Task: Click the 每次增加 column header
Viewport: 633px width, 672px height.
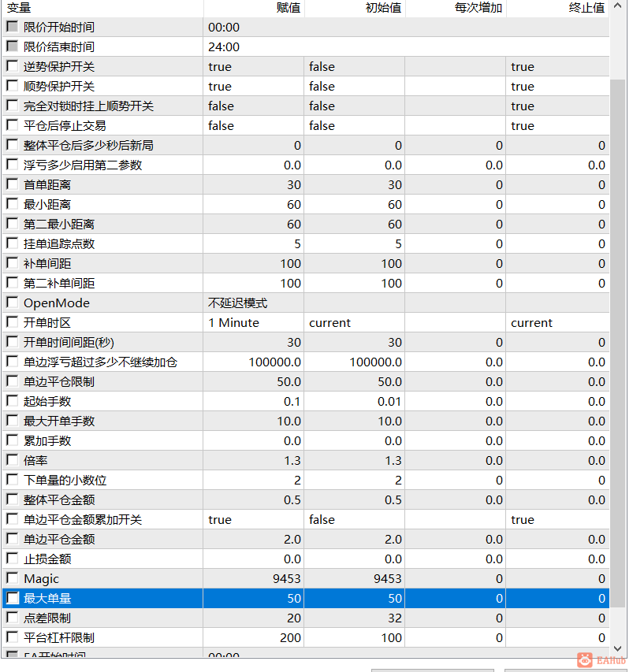Action: click(456, 8)
